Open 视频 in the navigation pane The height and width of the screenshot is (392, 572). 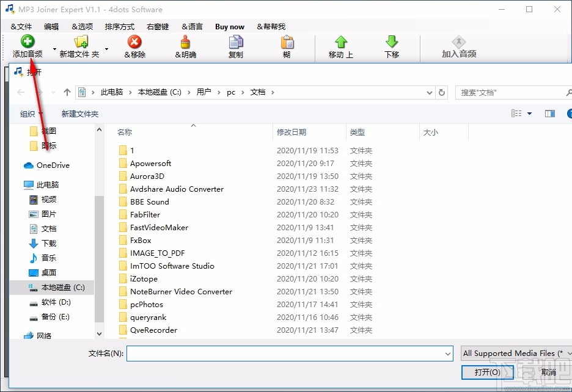(x=43, y=199)
